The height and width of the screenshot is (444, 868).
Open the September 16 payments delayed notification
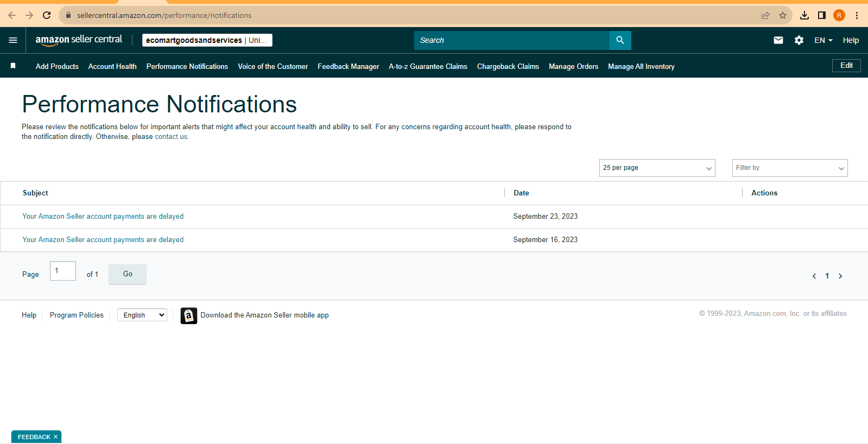(x=103, y=239)
